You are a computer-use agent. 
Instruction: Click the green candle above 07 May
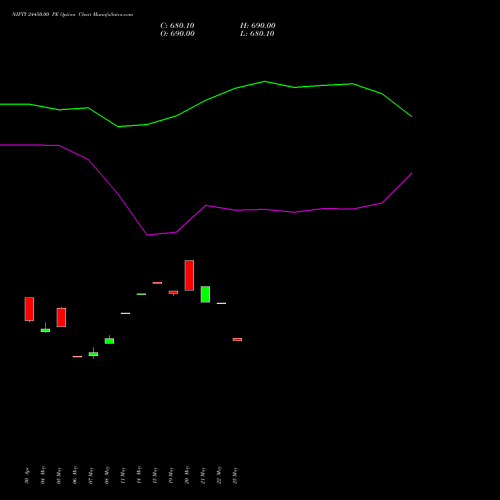pyautogui.click(x=93, y=354)
